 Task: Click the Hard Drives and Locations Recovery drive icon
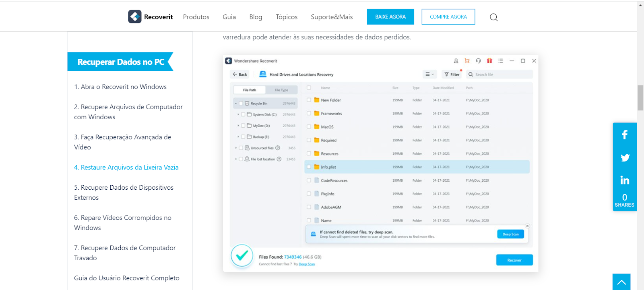tap(263, 74)
